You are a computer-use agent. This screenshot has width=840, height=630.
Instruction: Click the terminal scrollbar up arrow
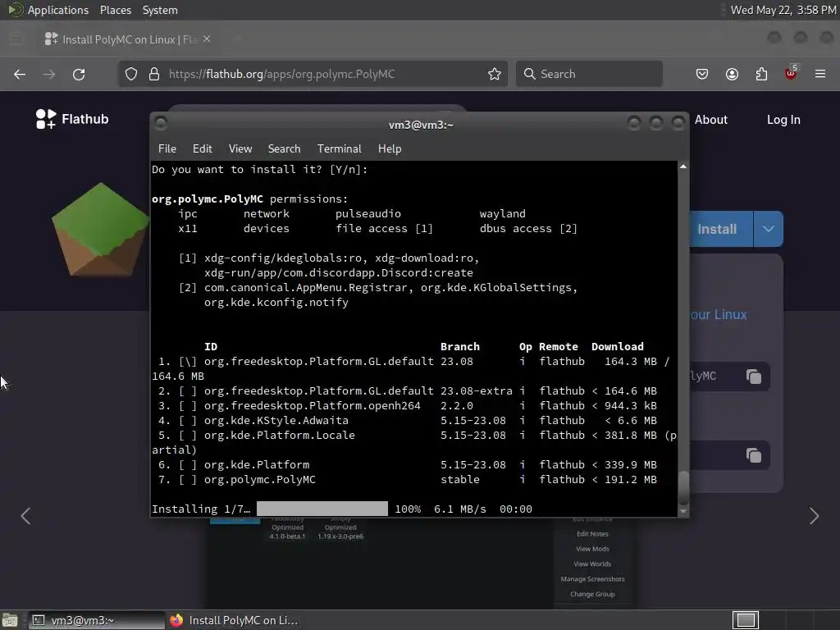[683, 167]
